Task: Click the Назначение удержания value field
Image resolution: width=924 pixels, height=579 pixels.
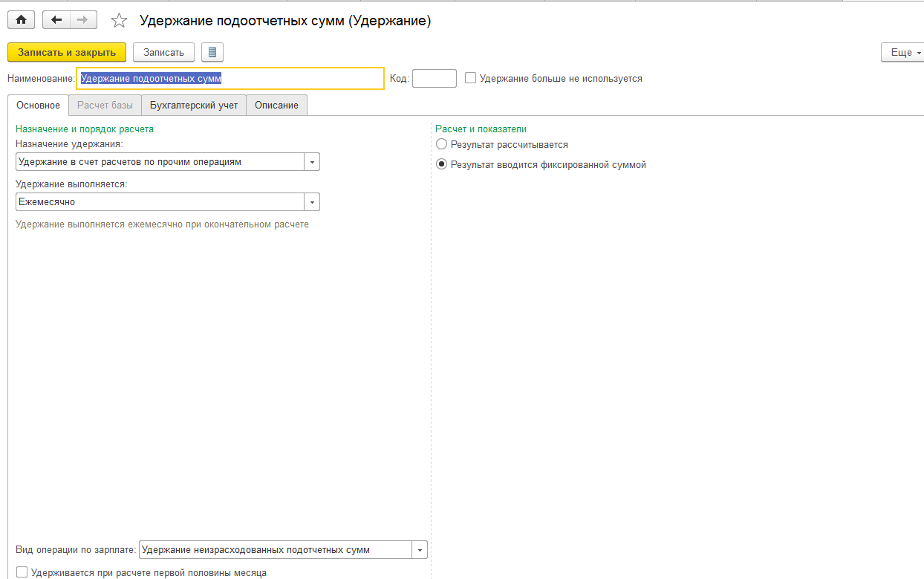Action: coord(160,161)
